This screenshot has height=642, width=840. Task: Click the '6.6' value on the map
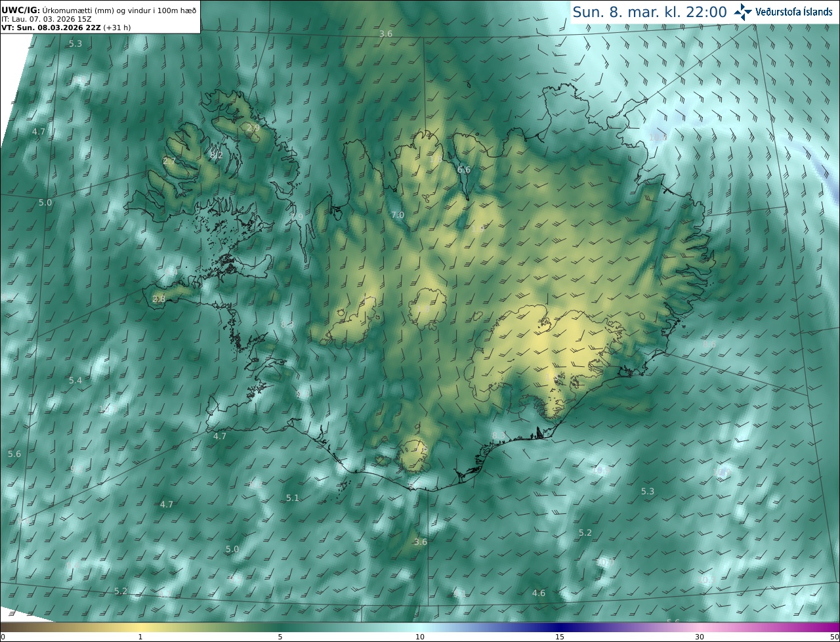464,169
